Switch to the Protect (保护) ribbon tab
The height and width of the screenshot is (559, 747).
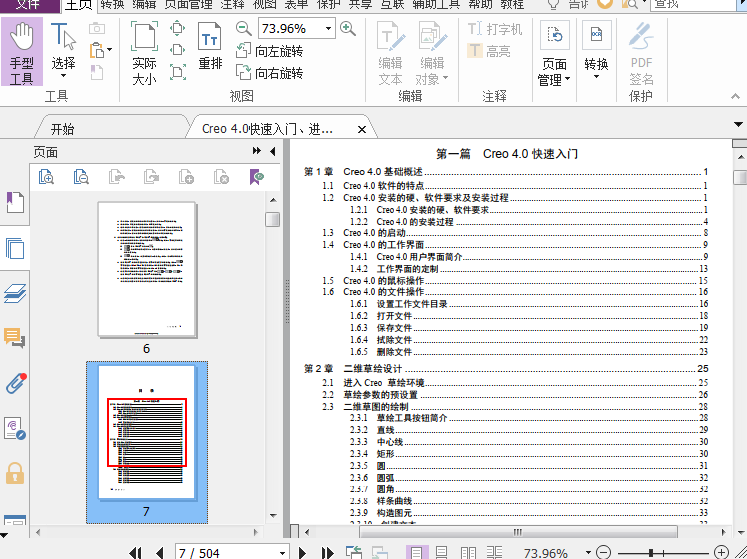(x=329, y=4)
